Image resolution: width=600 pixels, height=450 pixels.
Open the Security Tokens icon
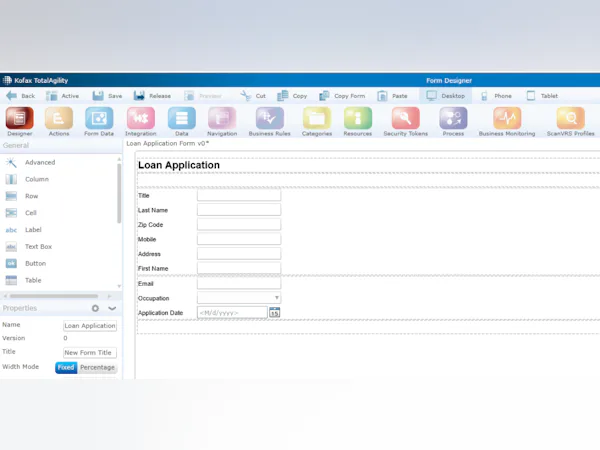coord(406,118)
